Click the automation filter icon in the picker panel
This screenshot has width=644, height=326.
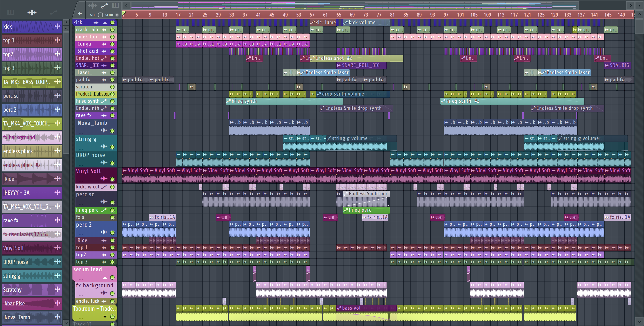53,12
